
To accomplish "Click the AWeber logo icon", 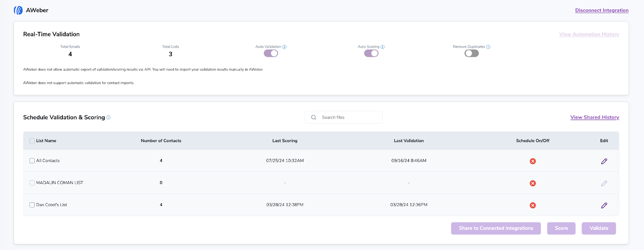I will (x=18, y=10).
